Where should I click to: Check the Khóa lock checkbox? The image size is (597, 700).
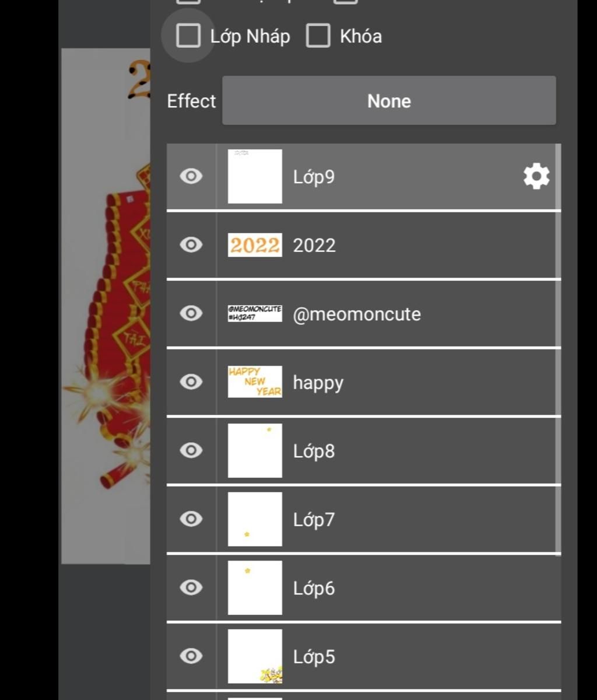click(318, 36)
